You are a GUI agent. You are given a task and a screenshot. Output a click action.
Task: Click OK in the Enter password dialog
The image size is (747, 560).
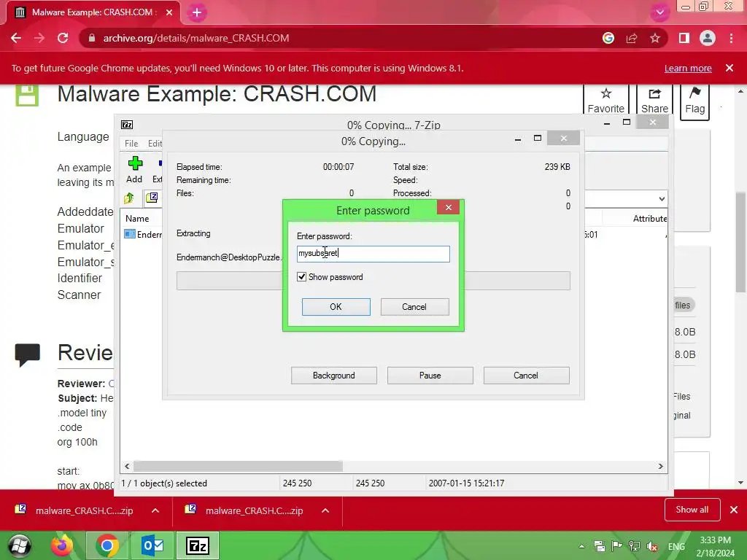[336, 307]
